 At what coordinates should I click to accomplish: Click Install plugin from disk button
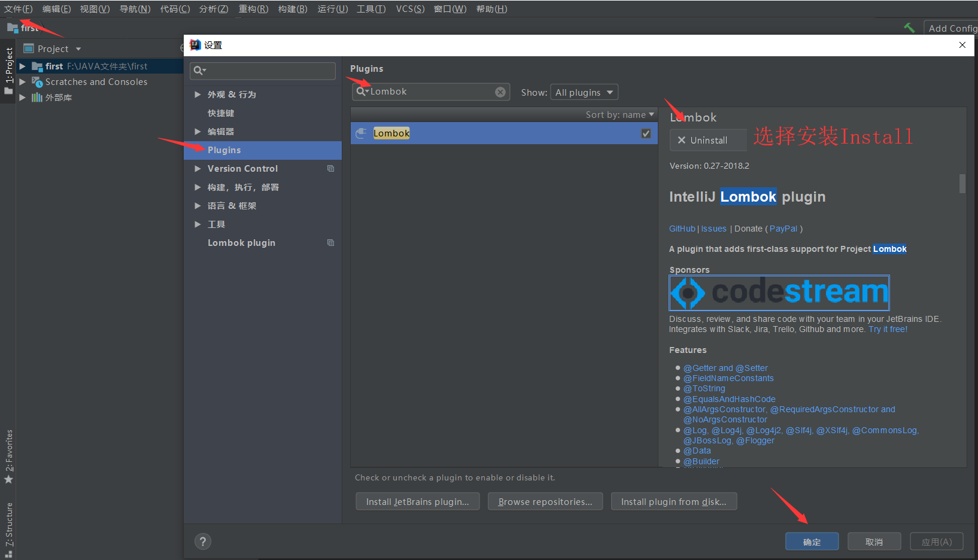674,501
